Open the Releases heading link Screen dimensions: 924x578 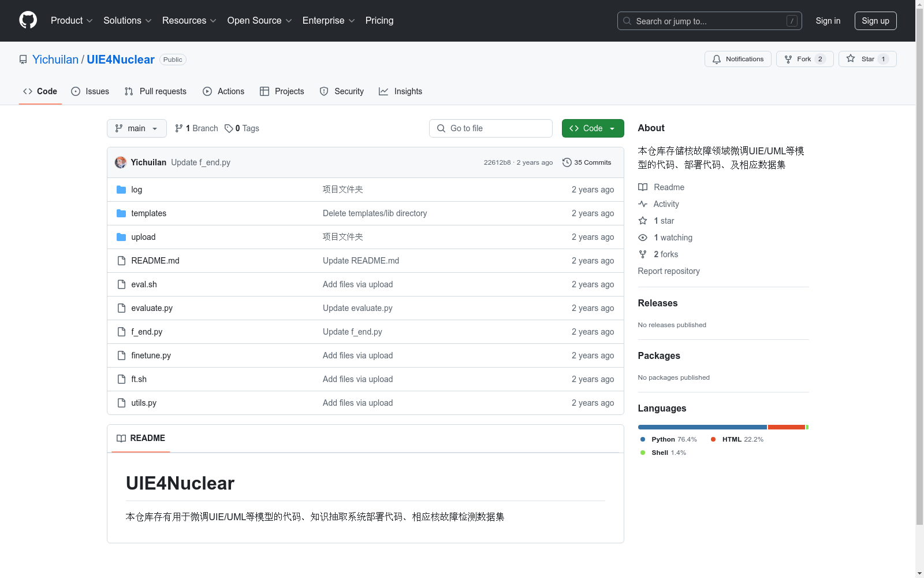(658, 303)
